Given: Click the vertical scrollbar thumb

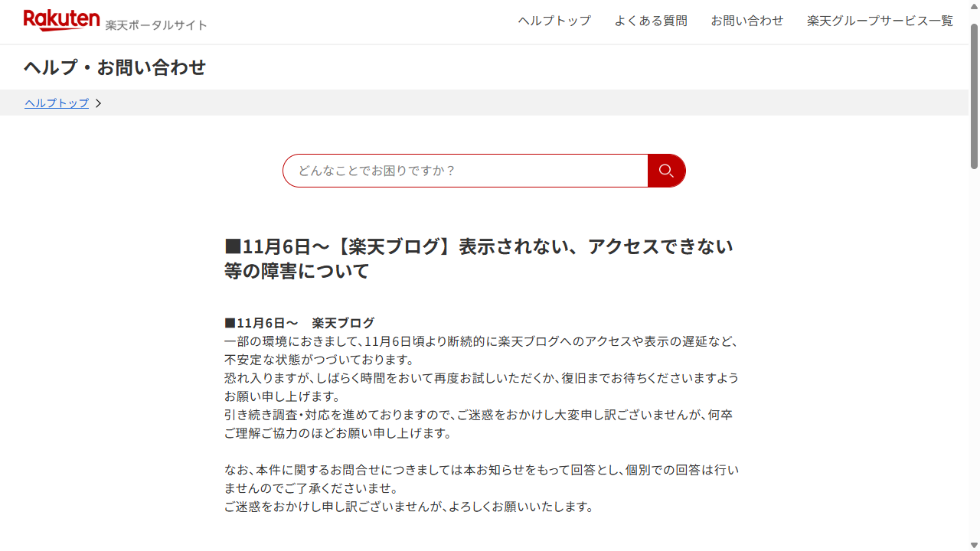Looking at the screenshot, I should 974,96.
